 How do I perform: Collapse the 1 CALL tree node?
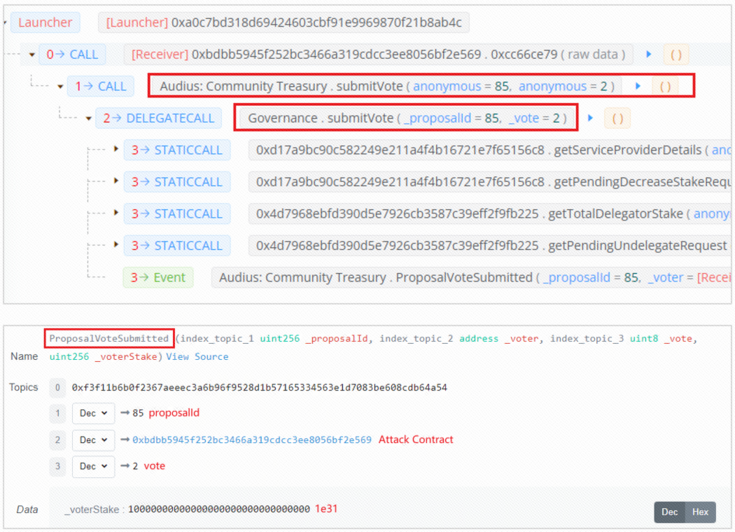coord(60,87)
